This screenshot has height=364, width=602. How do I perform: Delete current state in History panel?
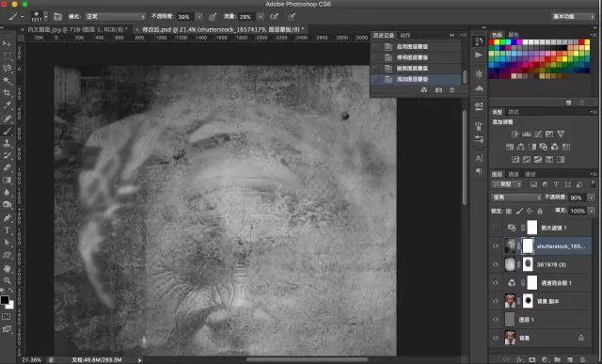click(x=451, y=90)
